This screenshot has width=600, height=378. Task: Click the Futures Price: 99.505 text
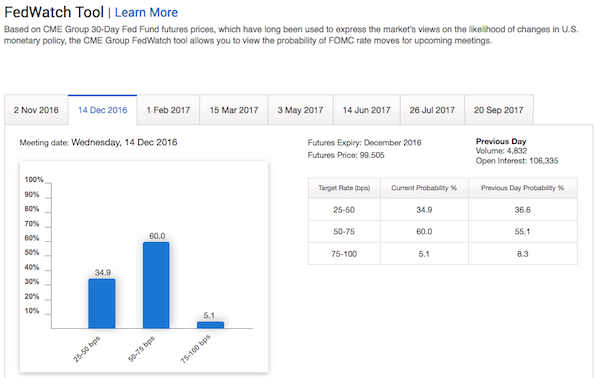coord(346,155)
